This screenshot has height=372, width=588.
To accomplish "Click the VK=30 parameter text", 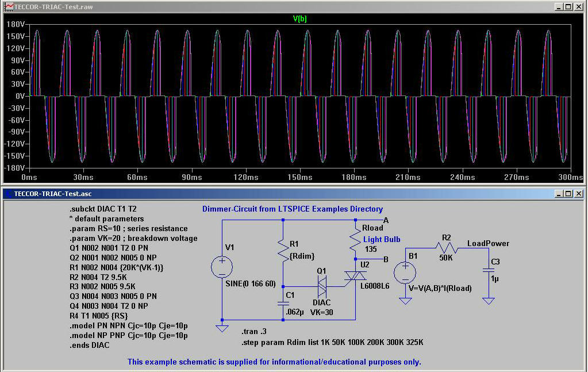I will click(322, 312).
